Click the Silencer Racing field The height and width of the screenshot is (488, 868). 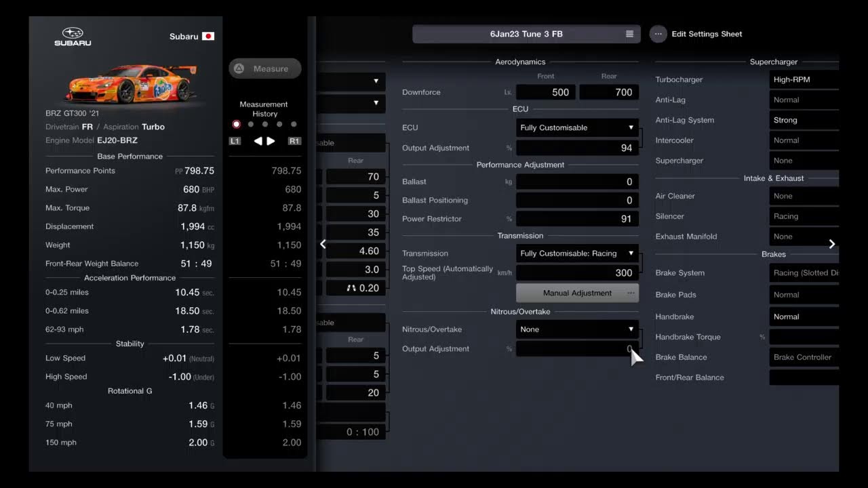click(804, 216)
